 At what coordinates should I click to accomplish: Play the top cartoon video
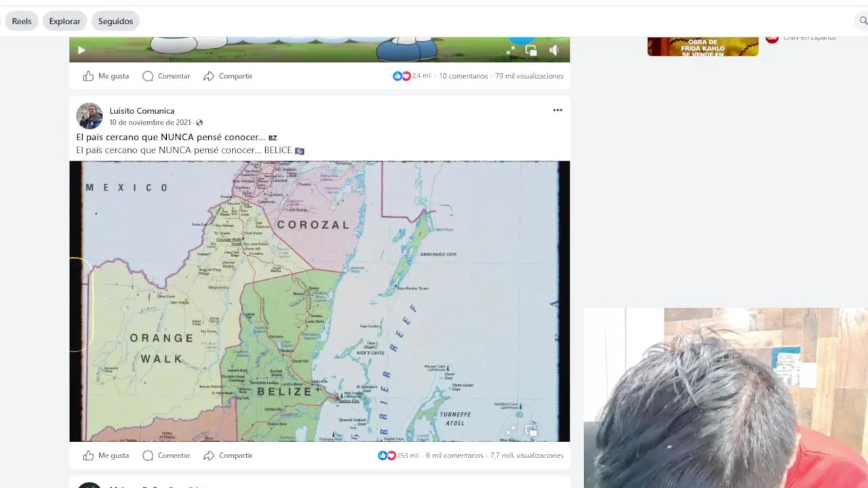point(81,50)
